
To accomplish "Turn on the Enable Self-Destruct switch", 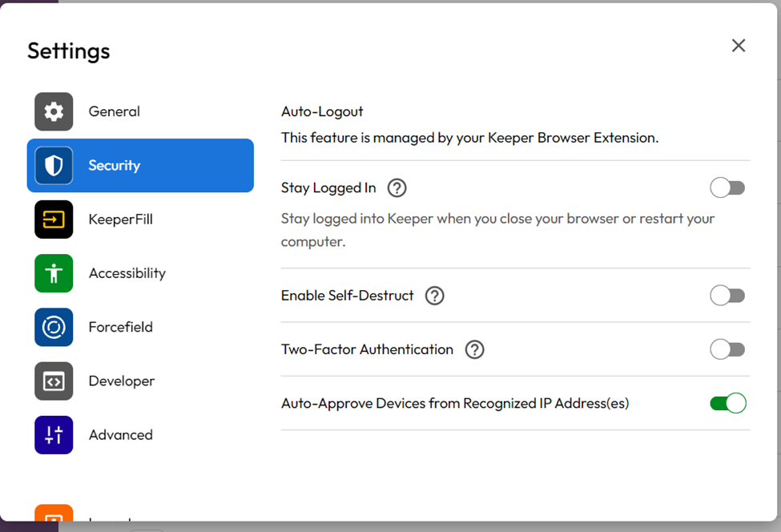I will click(x=727, y=296).
